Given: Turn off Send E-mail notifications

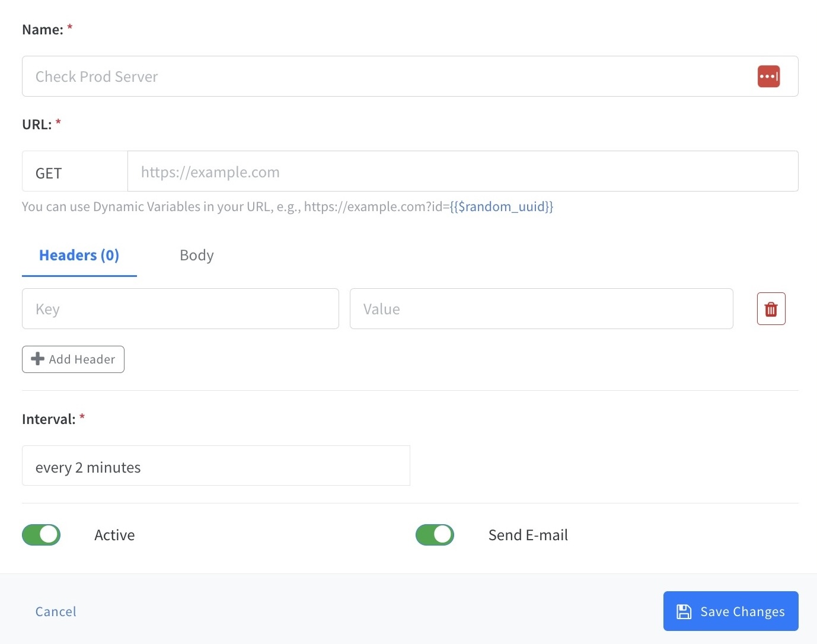Looking at the screenshot, I should pos(435,534).
